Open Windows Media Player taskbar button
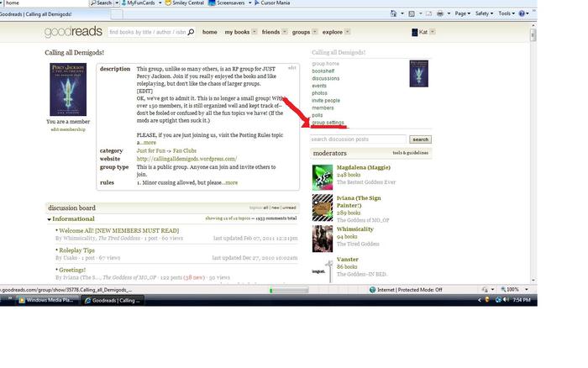The image size is (588, 368). [47, 300]
